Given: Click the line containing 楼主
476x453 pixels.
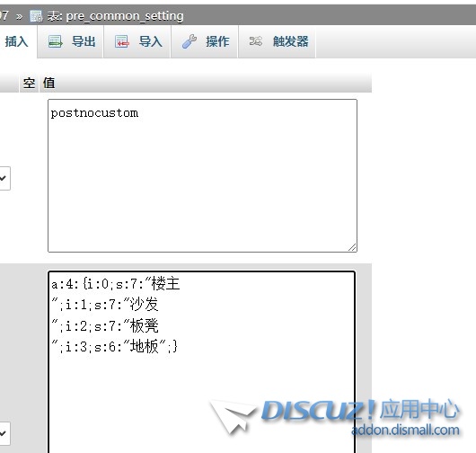Looking at the screenshot, I should pyautogui.click(x=116, y=284).
